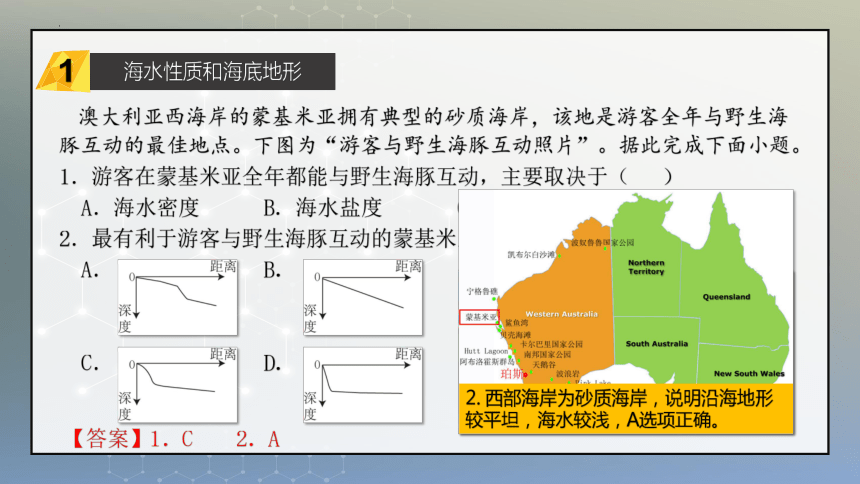Click the 波浪岩 map label
This screenshot has width=860, height=484.
568,374
